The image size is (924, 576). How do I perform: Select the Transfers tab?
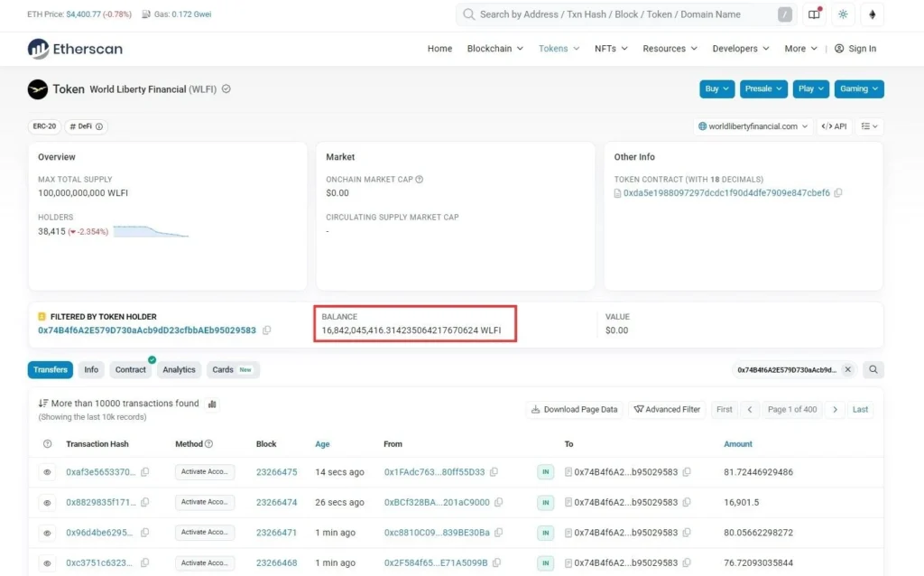coord(51,369)
